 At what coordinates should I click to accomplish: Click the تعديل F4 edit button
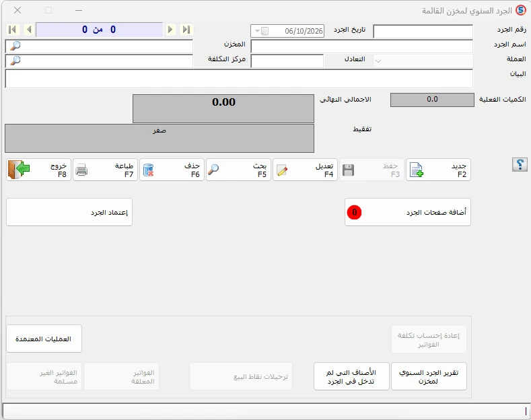pos(305,170)
